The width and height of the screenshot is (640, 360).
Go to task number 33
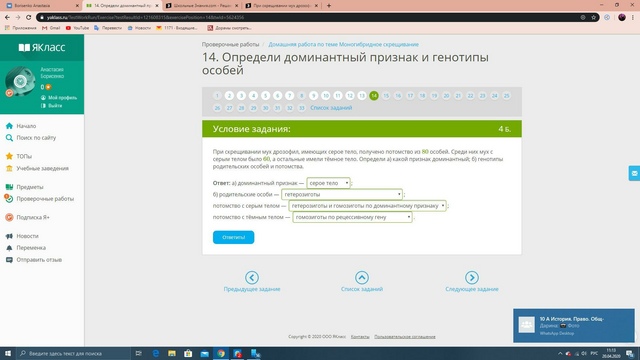(302, 108)
